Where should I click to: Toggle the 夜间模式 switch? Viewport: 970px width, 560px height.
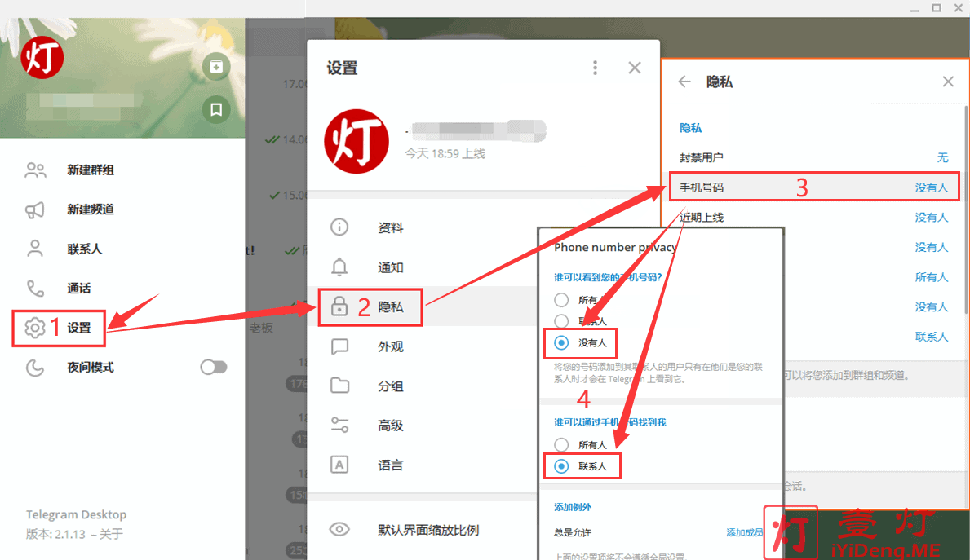tap(214, 368)
